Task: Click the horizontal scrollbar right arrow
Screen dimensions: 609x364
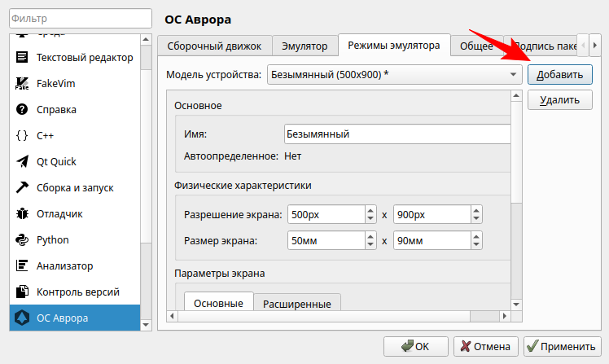Action: tap(505, 316)
